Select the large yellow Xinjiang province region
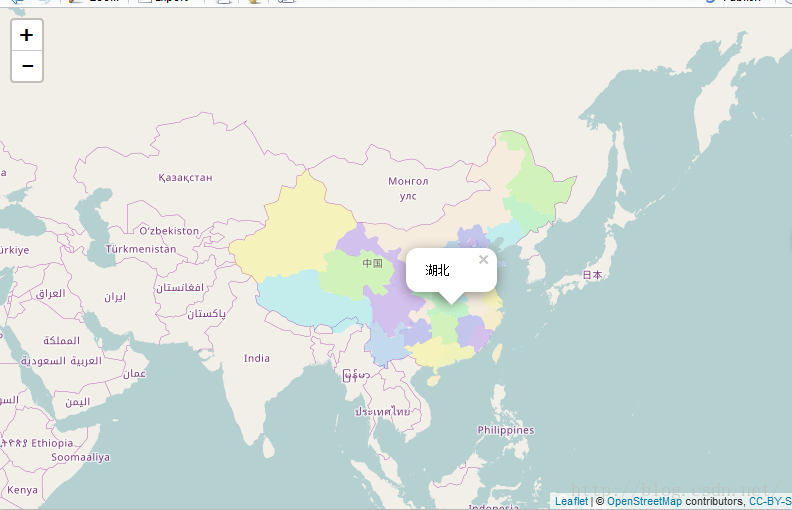This screenshot has width=792, height=510. 293,232
